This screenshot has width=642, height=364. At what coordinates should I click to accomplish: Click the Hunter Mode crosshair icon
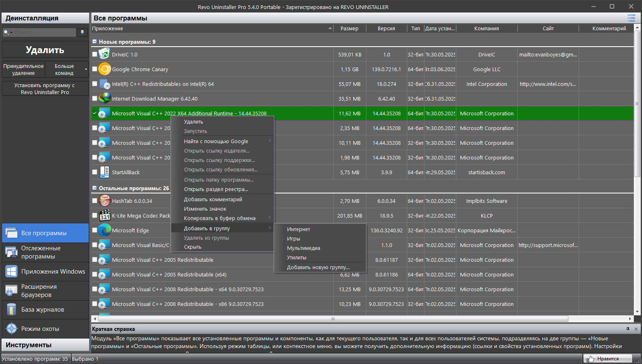[11, 329]
